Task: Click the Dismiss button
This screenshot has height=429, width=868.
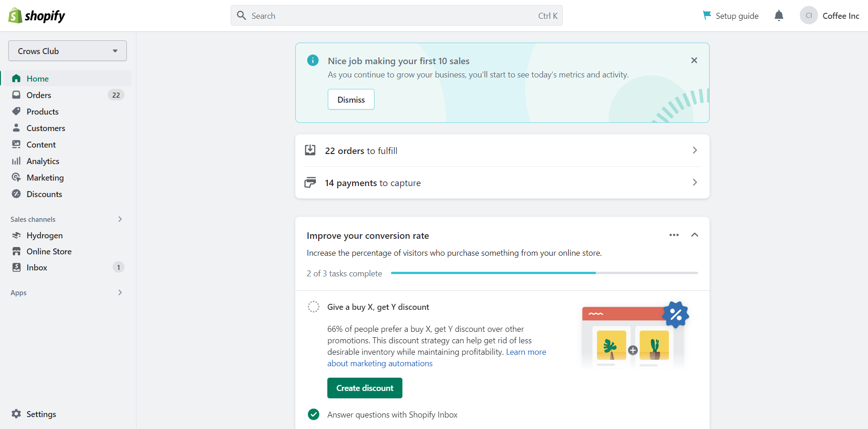Action: point(351,99)
